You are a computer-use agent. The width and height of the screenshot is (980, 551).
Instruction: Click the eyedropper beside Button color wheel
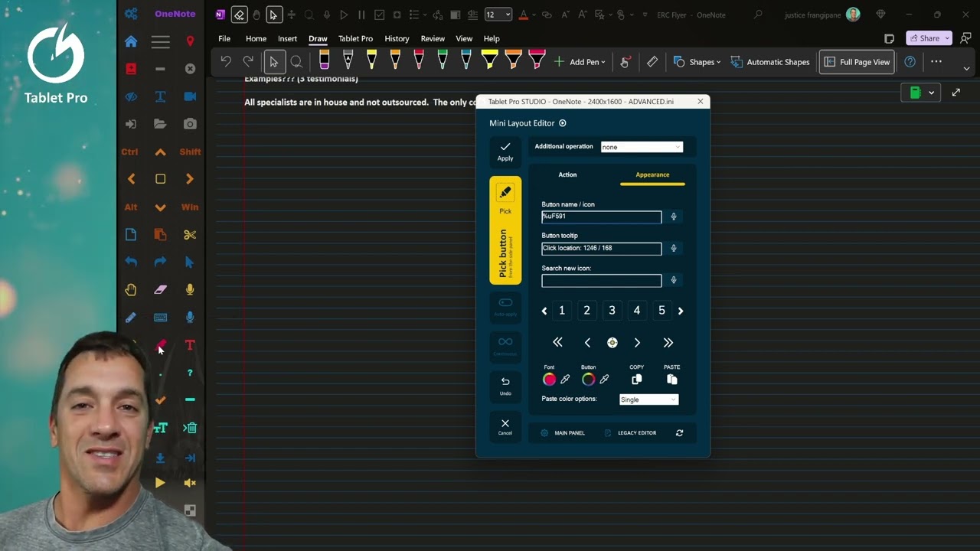point(604,379)
